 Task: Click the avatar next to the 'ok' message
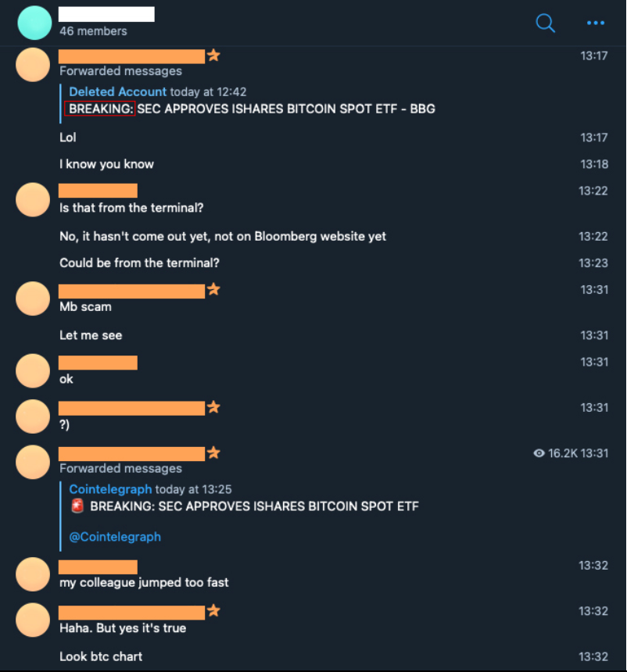pos(33,370)
